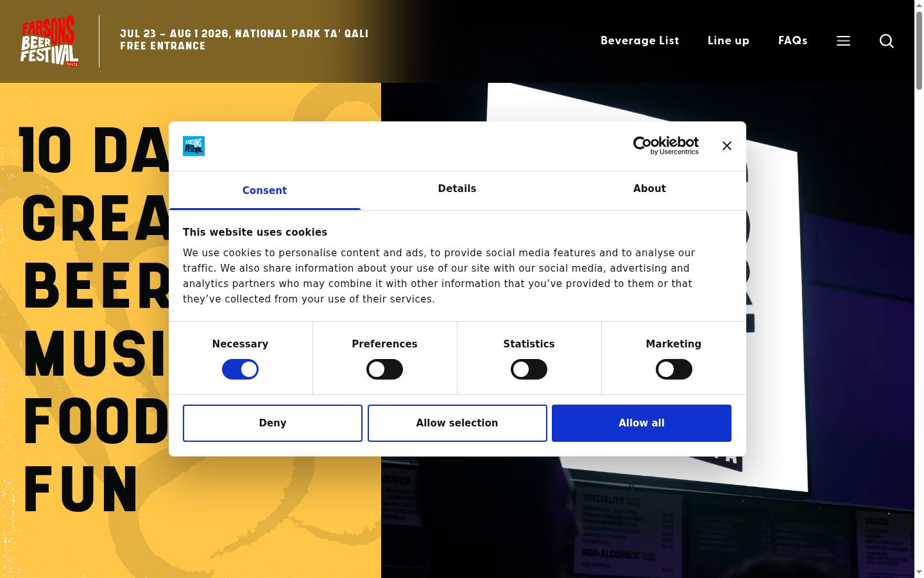Click the Cookiebot by Usercentrics logo

coord(665,146)
